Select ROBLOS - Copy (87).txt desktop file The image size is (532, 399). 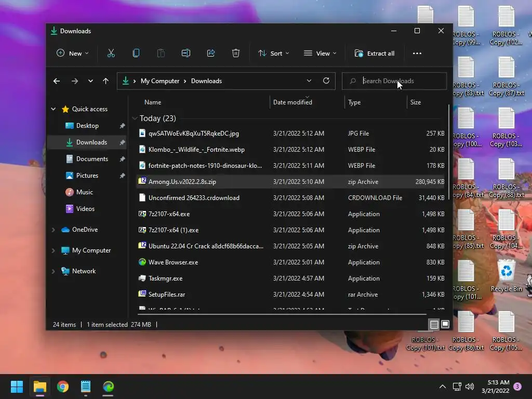tap(506, 77)
